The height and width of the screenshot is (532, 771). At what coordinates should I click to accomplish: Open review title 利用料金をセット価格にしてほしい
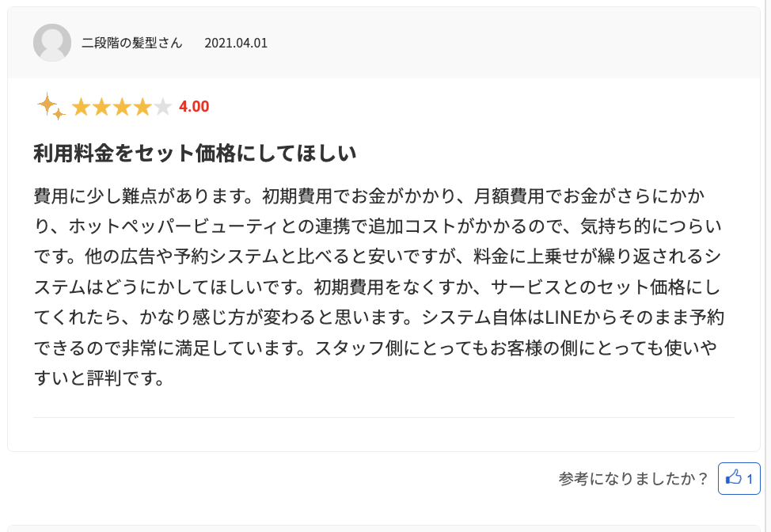click(195, 153)
